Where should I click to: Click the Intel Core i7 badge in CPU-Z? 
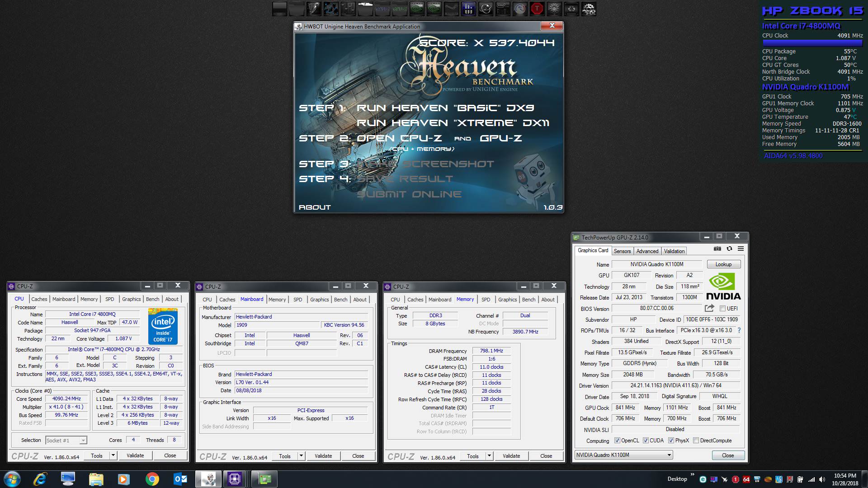(x=163, y=326)
